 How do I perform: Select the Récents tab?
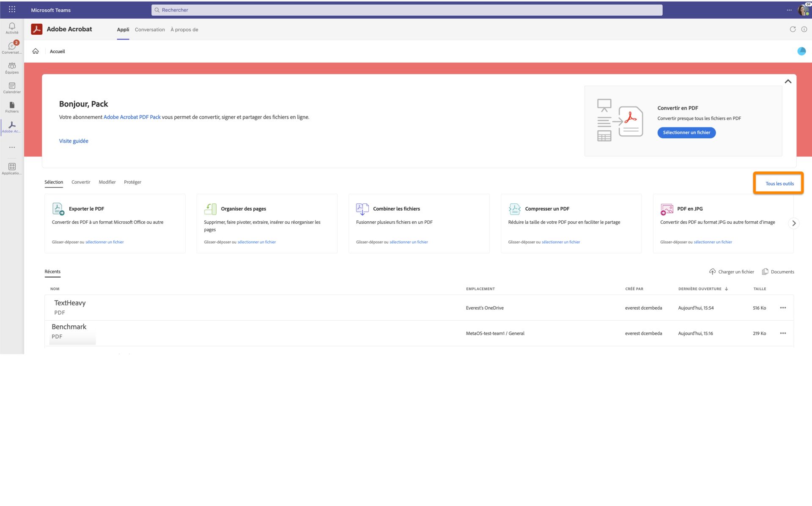click(x=52, y=272)
